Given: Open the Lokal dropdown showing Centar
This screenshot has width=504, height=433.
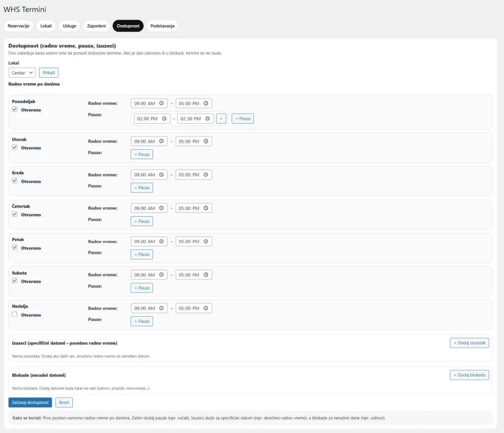Looking at the screenshot, I should point(22,73).
